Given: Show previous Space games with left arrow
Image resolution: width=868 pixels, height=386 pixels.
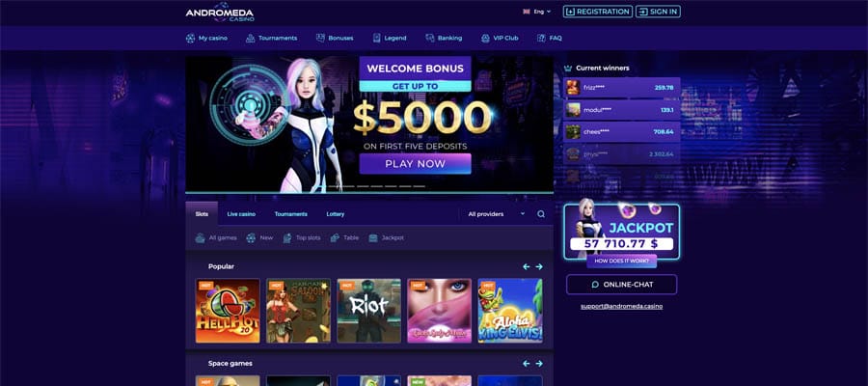Looking at the screenshot, I should (x=527, y=363).
